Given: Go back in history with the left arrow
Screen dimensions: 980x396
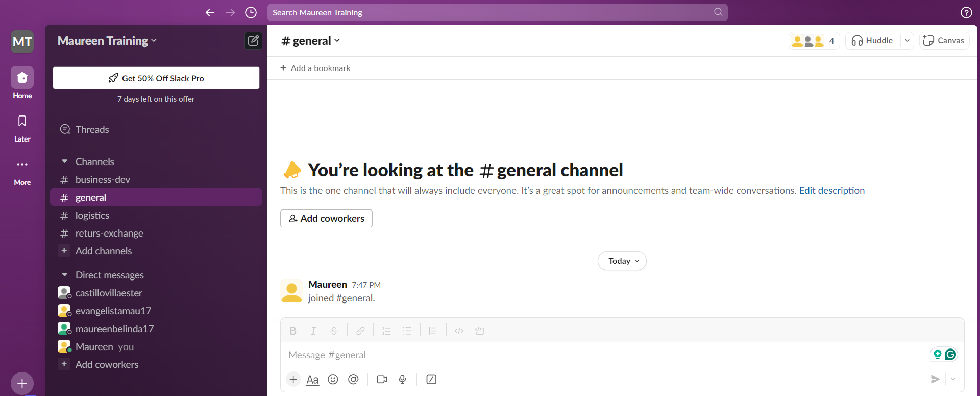Looking at the screenshot, I should click(210, 12).
